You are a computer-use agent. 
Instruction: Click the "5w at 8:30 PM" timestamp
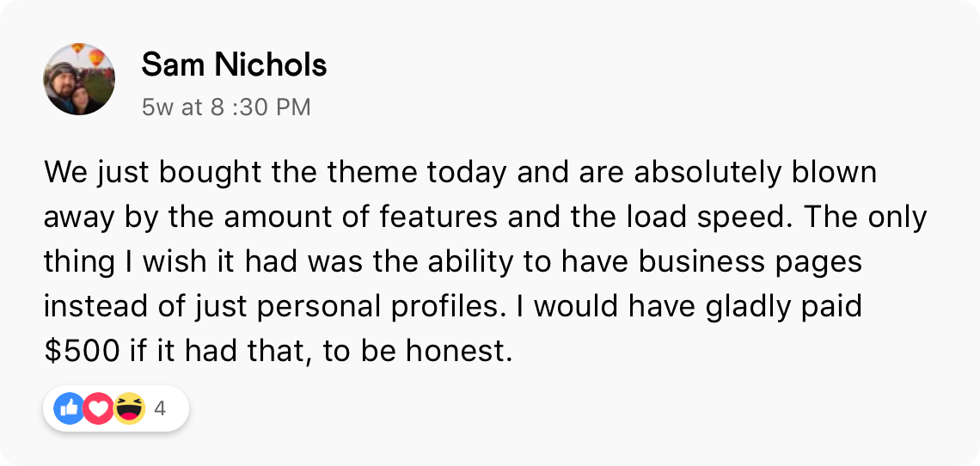coord(226,107)
